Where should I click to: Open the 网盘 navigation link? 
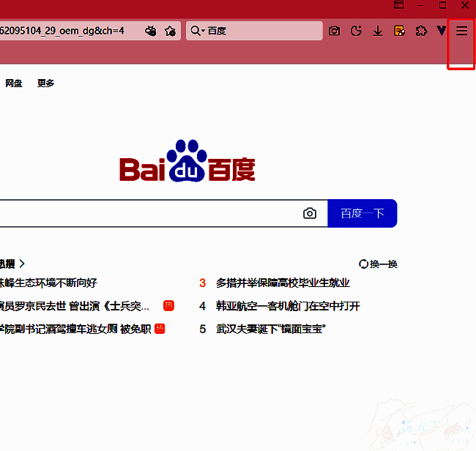14,83
